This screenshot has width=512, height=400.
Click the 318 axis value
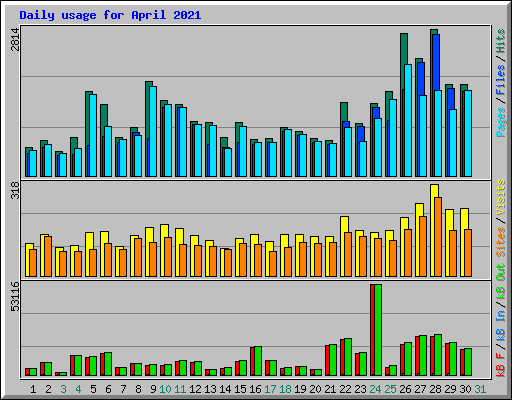[15, 190]
